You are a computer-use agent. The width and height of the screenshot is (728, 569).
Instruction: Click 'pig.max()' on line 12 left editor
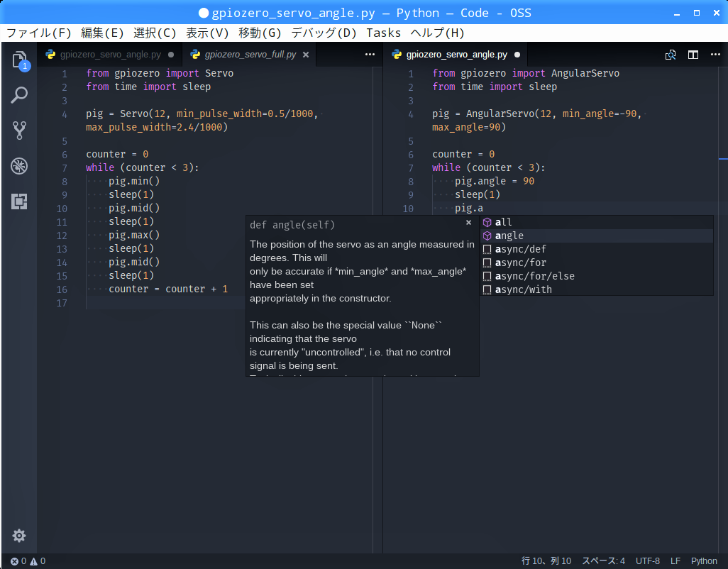(x=134, y=236)
